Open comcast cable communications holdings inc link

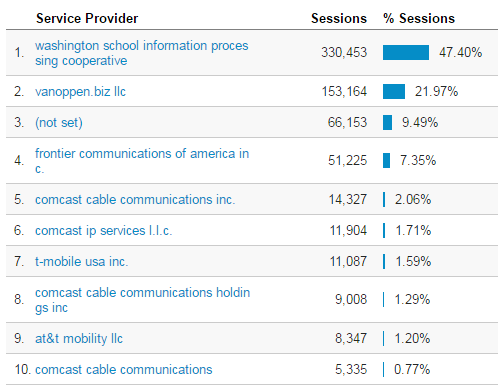coord(143,300)
